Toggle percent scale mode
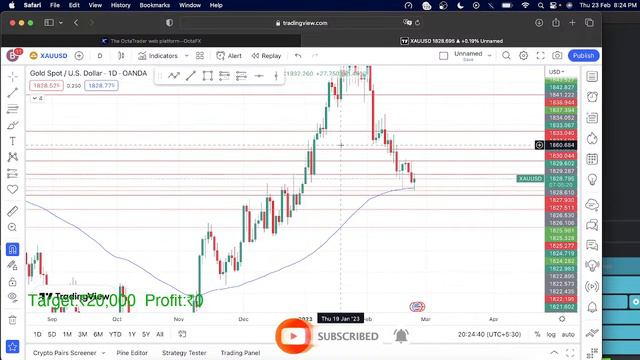The image size is (640, 360). [537, 334]
